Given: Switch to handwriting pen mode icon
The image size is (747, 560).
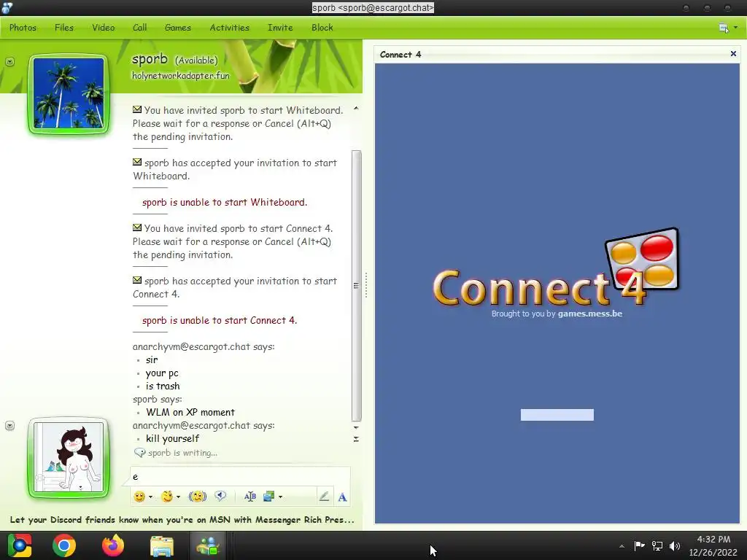Looking at the screenshot, I should [x=324, y=497].
